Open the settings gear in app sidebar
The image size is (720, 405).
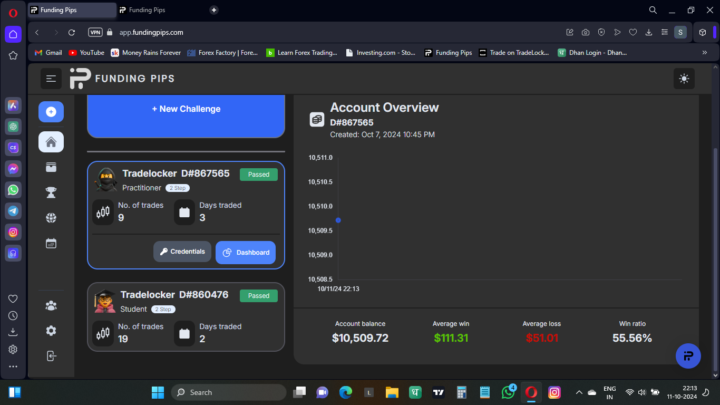pos(51,331)
